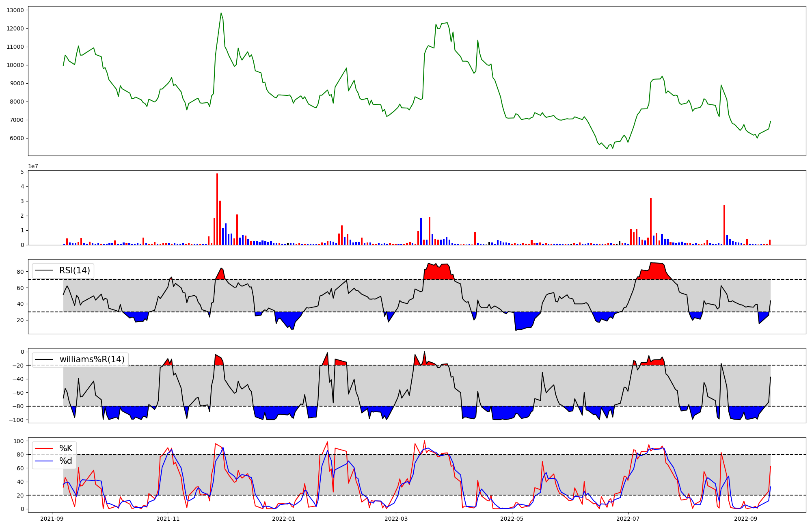This screenshot has height=528, width=812.
Task: Click the 2021-09 x-axis date label
Action: tap(52, 519)
